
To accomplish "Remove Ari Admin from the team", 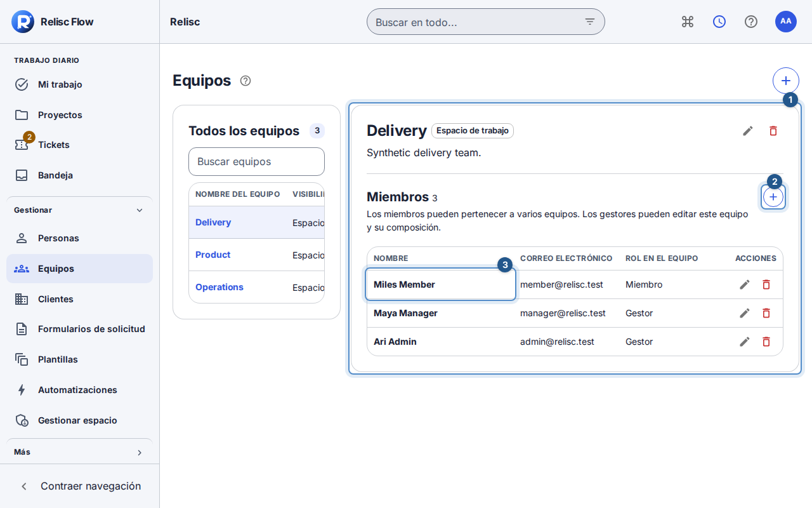I will click(766, 342).
